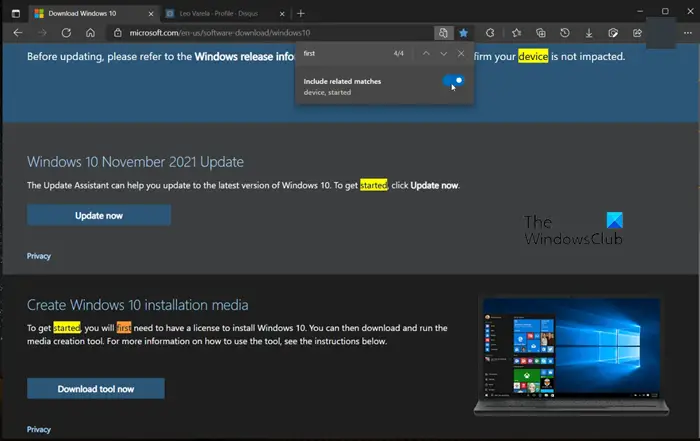Viewport: 700px width, 441px height.
Task: Click highlighted 'started' in Update Assistant sentence
Action: 374,185
